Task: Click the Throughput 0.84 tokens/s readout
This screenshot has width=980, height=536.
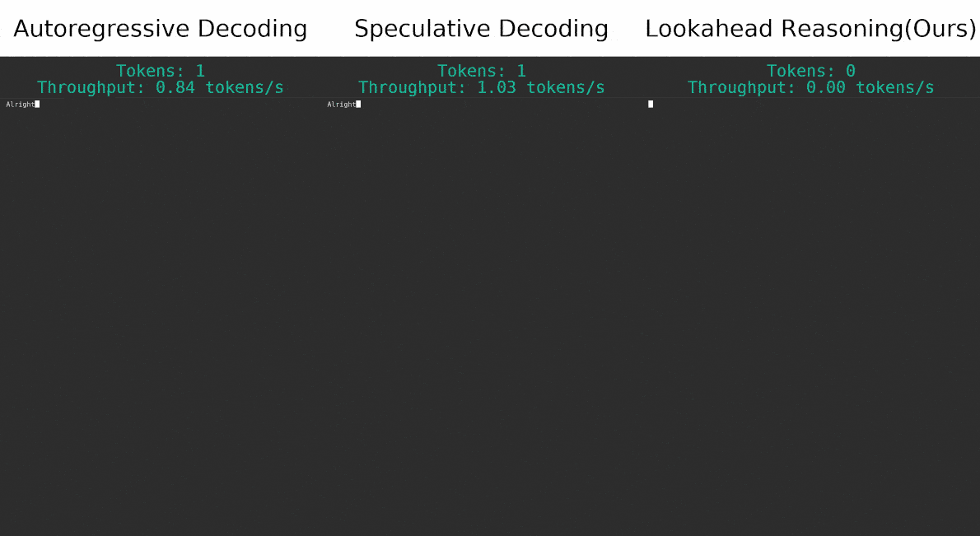Action: coord(160,87)
